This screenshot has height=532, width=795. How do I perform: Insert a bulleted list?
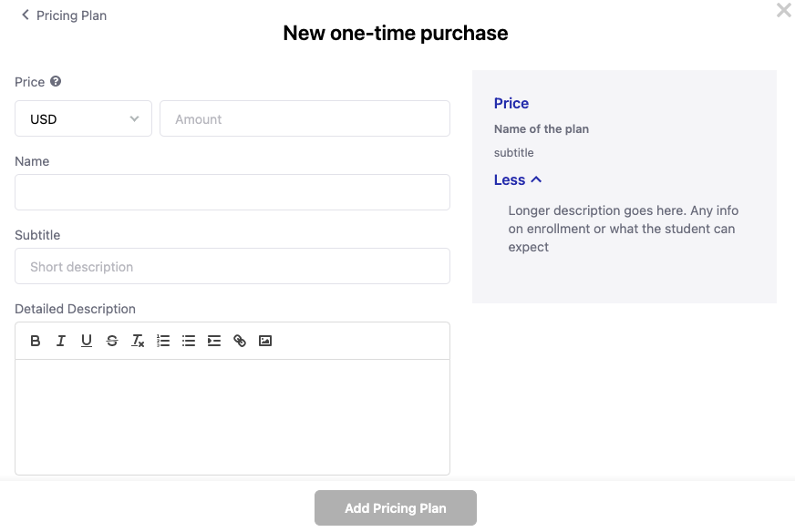[x=189, y=341]
